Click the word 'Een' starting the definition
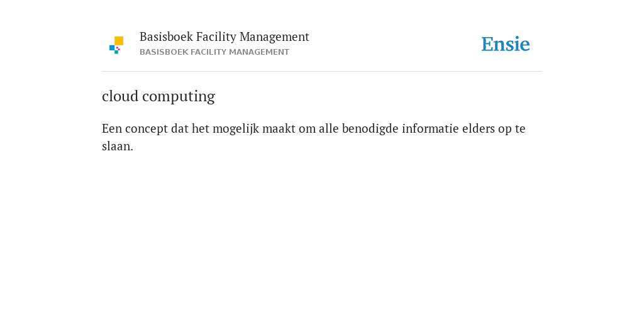The image size is (644, 322). [112, 128]
